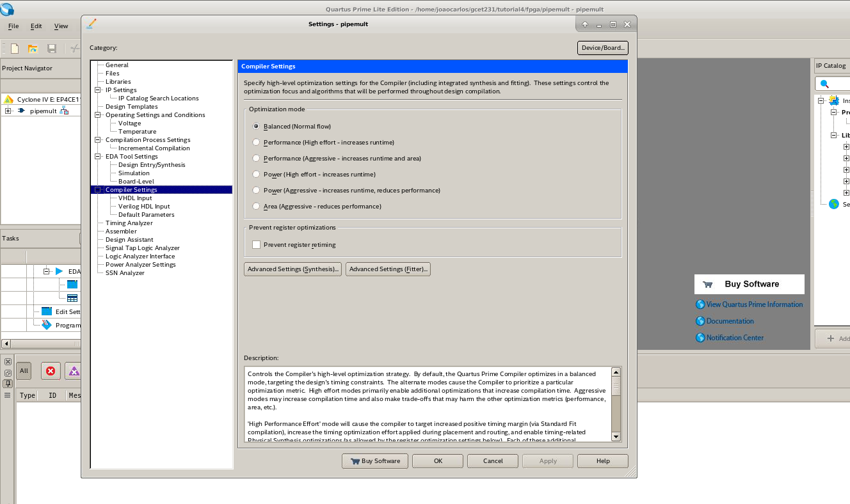
Task: Click the Programmer task icon
Action: (46, 325)
